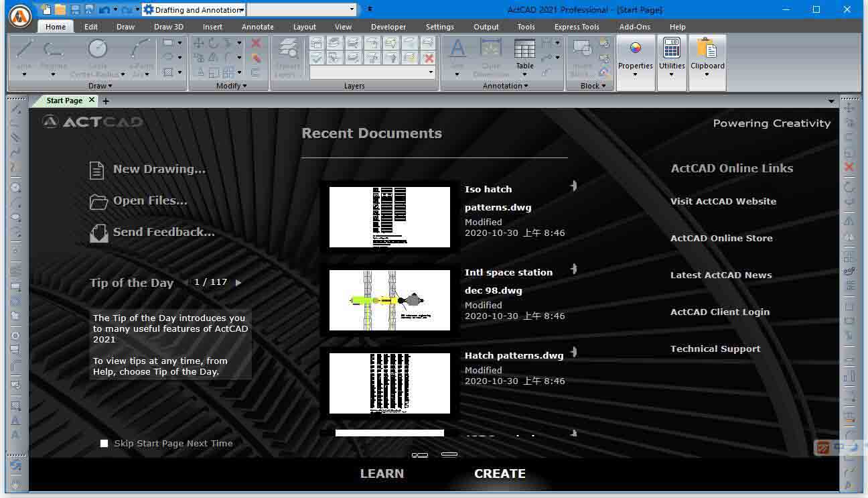
Task: Select the Line tool in Draw panel
Action: (25, 50)
